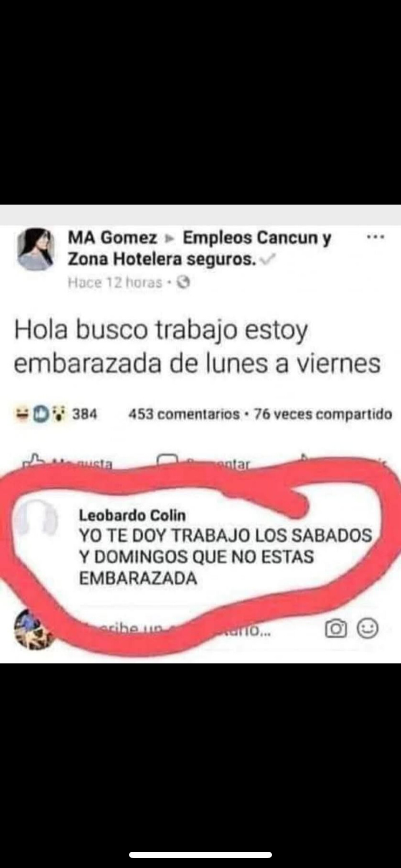Open the 453 comentarios link
The width and height of the screenshot is (401, 868).
tap(184, 414)
